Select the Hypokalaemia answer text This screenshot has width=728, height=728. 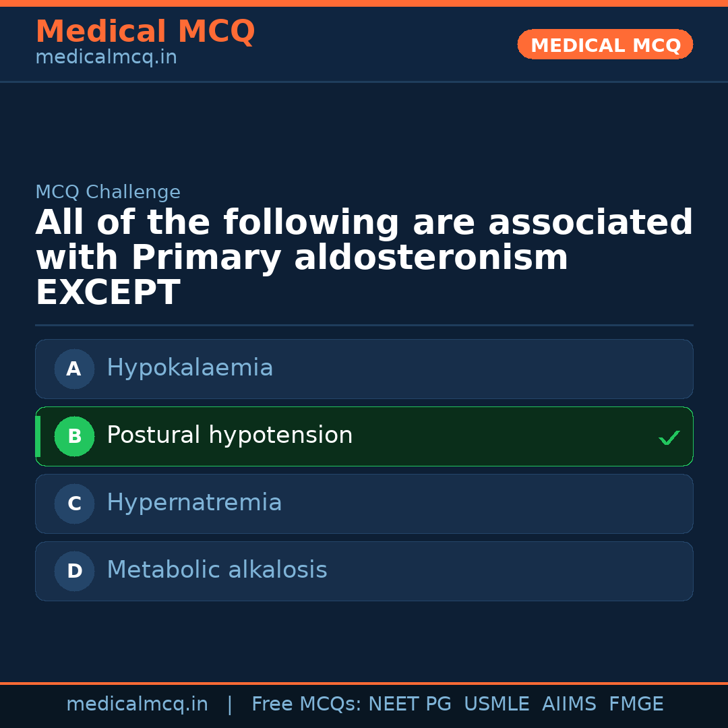click(189, 368)
